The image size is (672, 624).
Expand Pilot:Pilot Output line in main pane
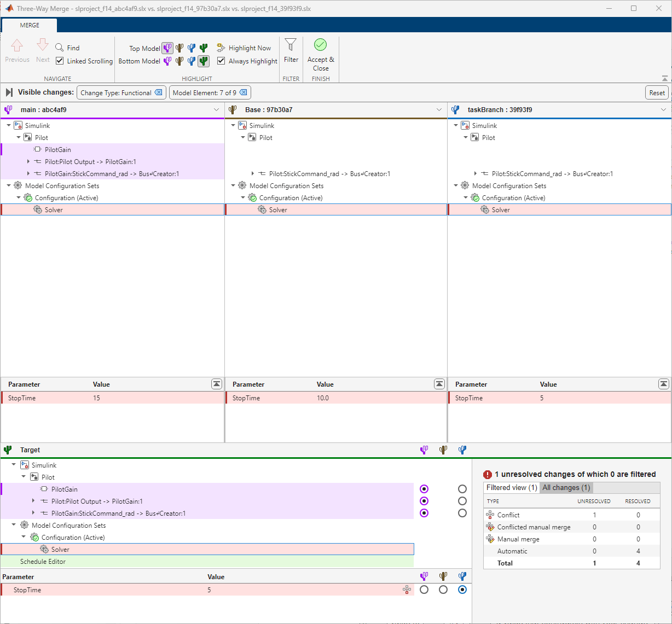pyautogui.click(x=28, y=162)
